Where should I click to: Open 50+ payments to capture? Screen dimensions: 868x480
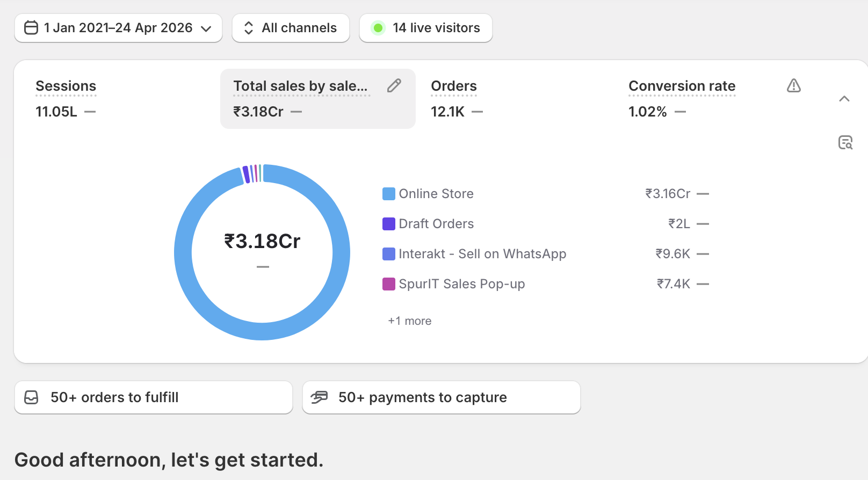click(442, 397)
